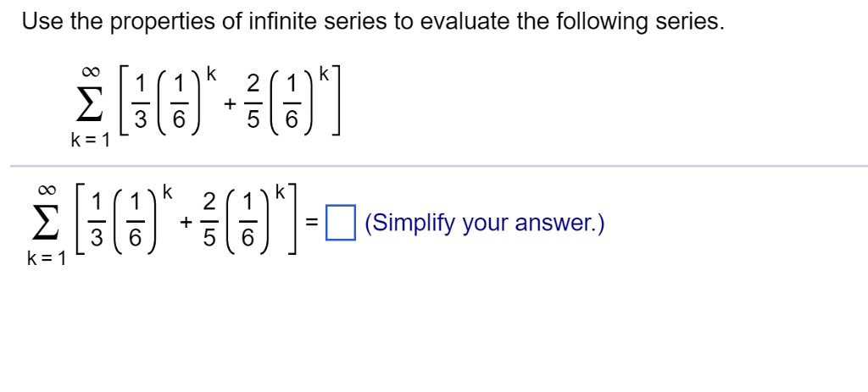
Task: Click the horizontal divider line between sections
Action: coord(438,166)
